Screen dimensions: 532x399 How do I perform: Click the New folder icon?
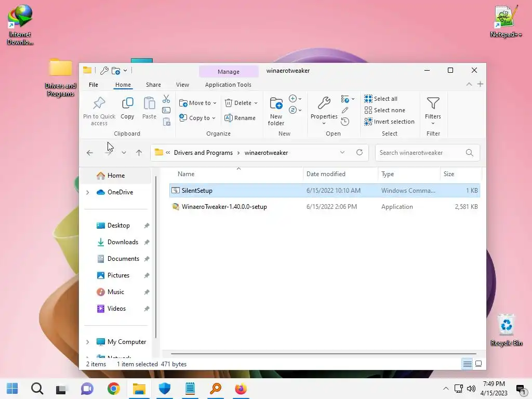[276, 103]
